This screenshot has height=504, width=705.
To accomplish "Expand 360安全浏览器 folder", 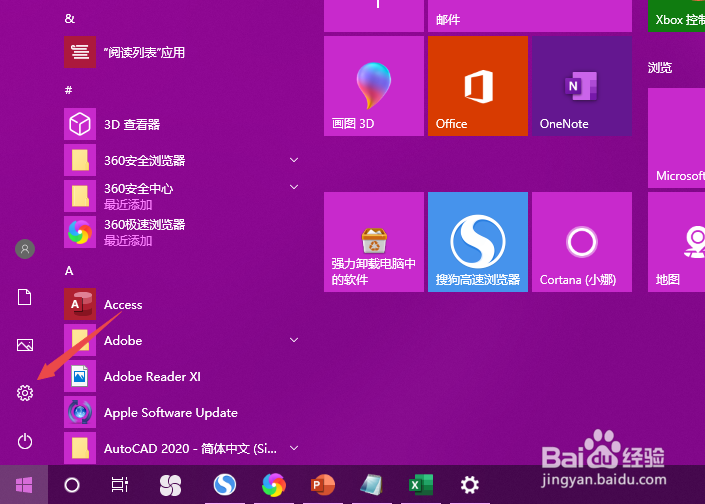I will click(294, 160).
